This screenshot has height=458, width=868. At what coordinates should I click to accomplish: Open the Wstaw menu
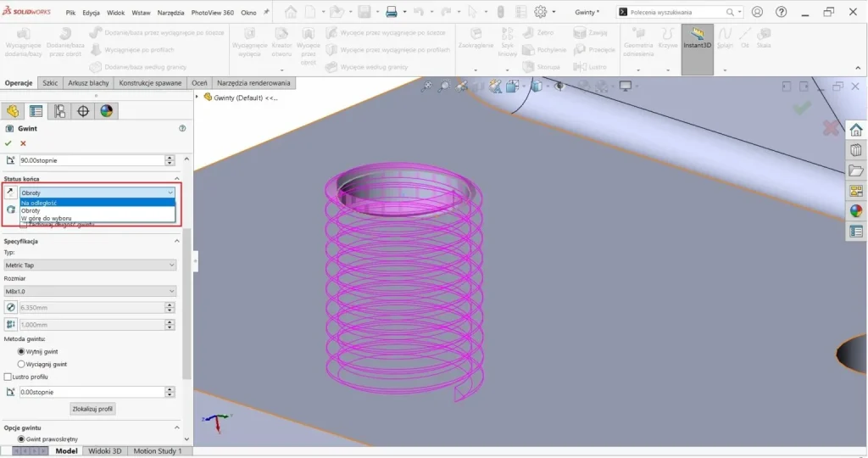point(141,12)
